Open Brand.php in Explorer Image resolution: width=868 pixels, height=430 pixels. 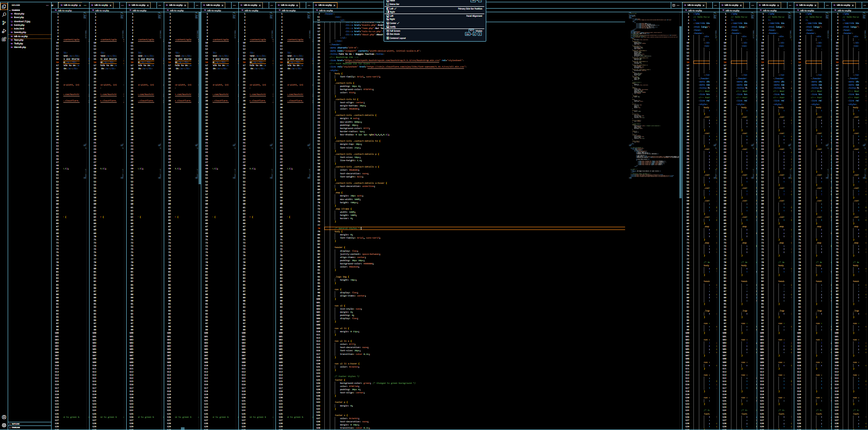19,17
